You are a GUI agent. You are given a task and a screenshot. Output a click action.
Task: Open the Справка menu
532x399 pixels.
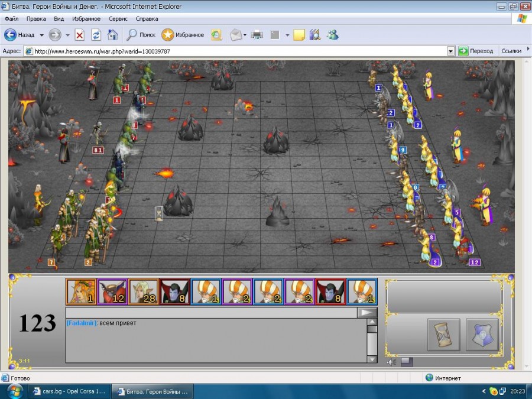coord(147,19)
